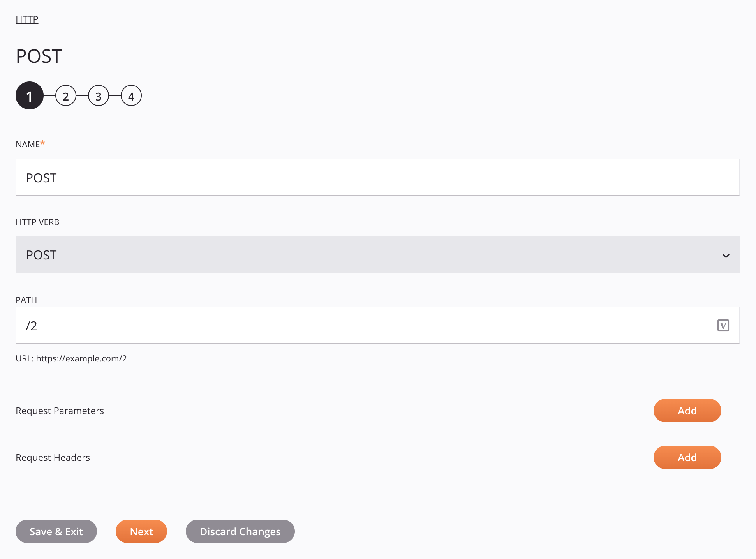Click the NAME required field input

377,177
